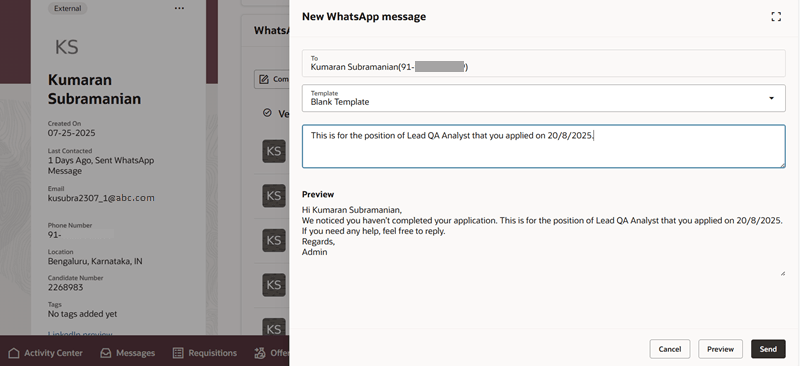Click 'Hi Kumaran Subramanian,' in preview
Image resolution: width=800 pixels, height=366 pixels.
coord(352,210)
